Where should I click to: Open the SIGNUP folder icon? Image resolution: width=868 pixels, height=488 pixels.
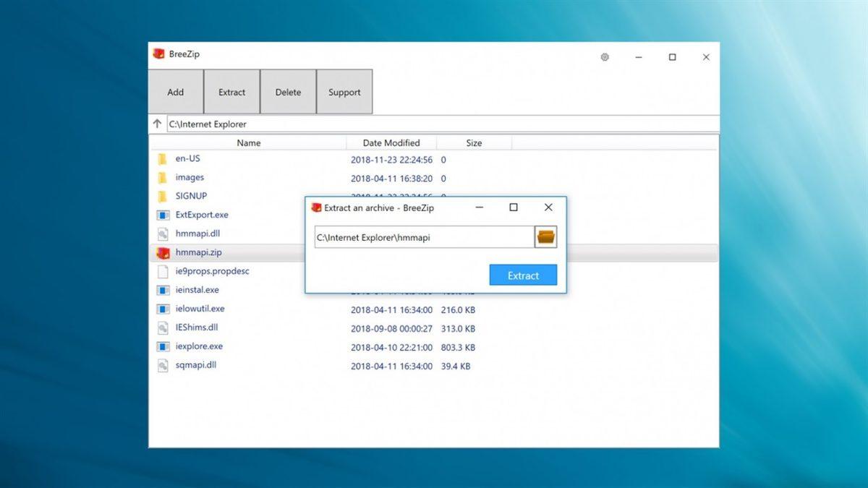click(x=163, y=196)
